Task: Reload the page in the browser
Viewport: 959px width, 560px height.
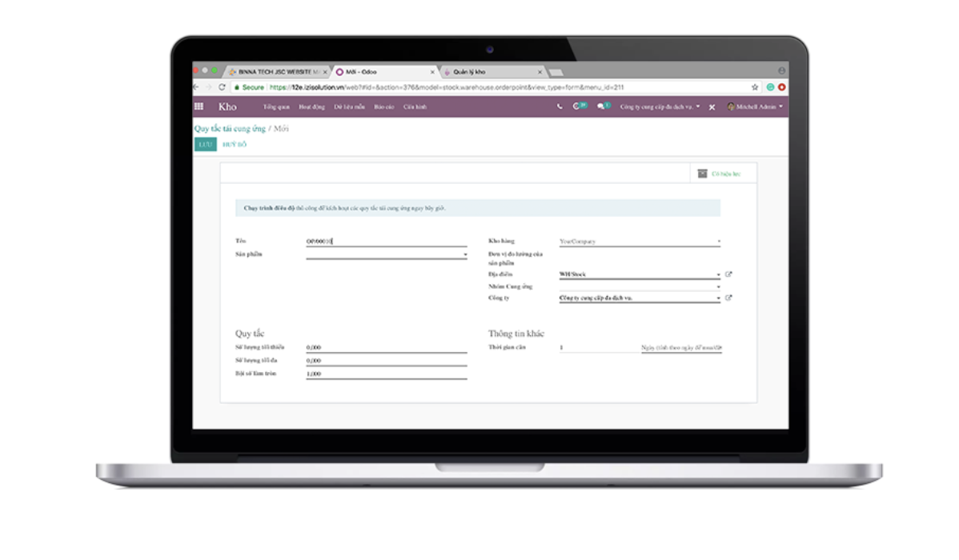Action: point(222,87)
